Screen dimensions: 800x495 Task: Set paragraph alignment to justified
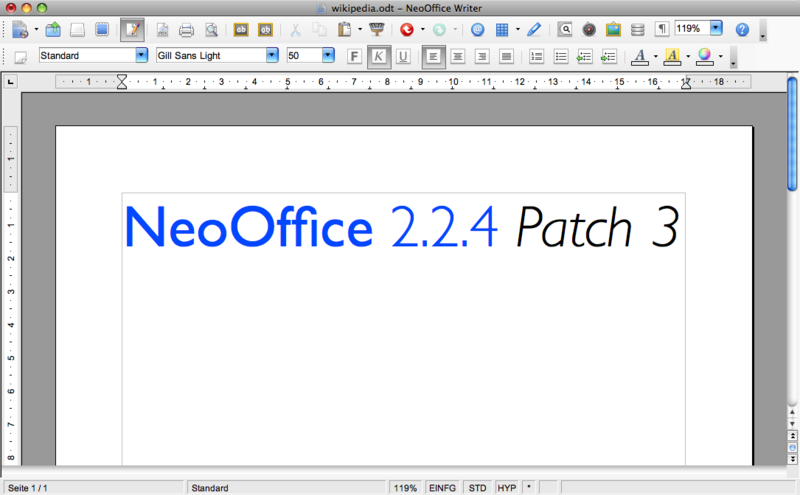point(506,56)
